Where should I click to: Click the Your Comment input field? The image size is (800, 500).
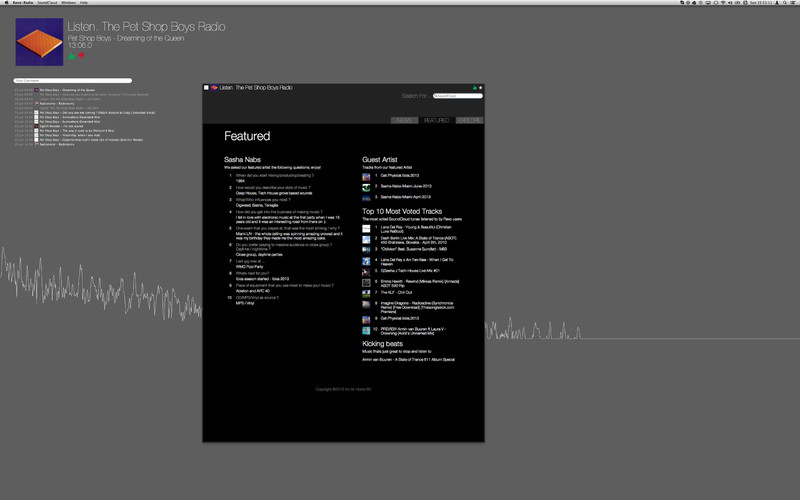[x=72, y=81]
